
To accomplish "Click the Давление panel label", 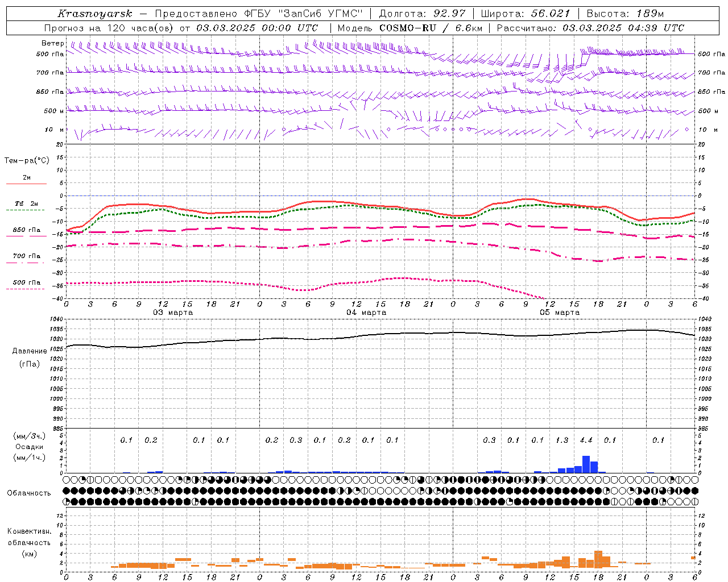I will (30, 351).
